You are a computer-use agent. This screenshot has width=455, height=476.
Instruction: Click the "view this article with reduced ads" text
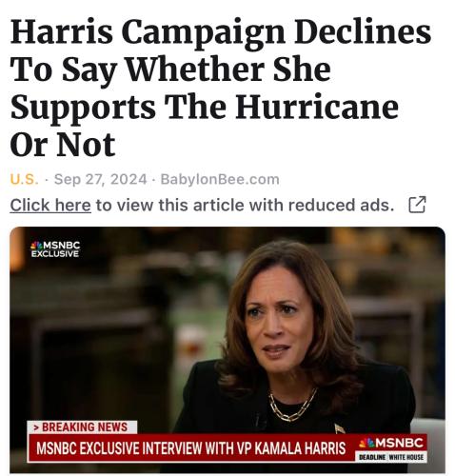pyautogui.click(x=245, y=205)
